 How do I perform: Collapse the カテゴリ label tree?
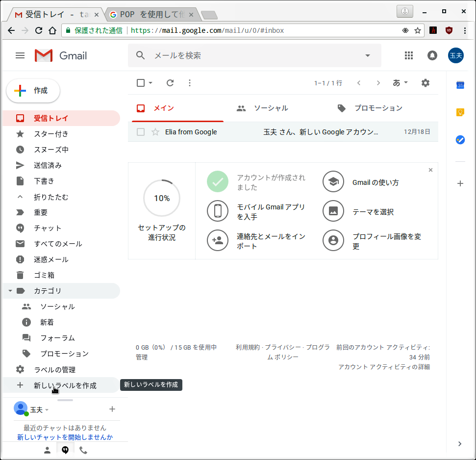point(10,291)
